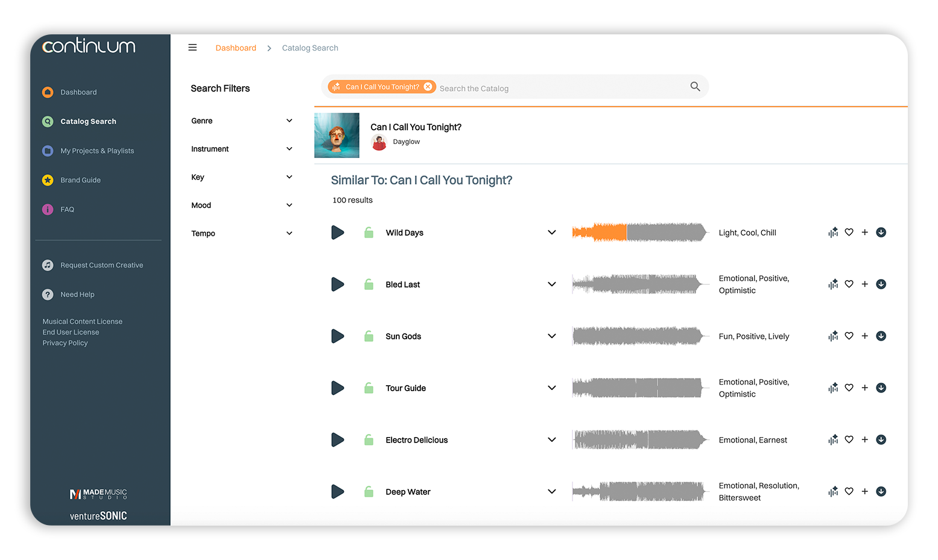Download the Electro Delicious track
938x560 pixels.
coord(881,440)
